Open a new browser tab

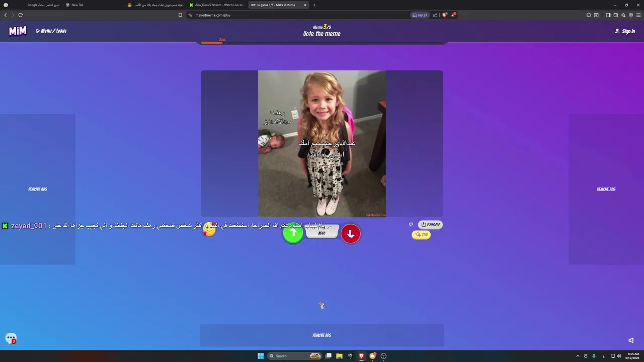(314, 5)
